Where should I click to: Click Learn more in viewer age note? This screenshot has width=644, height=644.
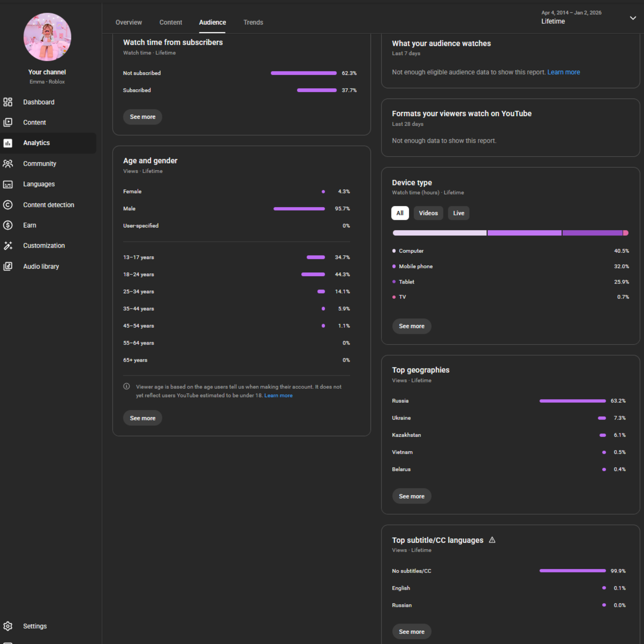[x=278, y=395]
